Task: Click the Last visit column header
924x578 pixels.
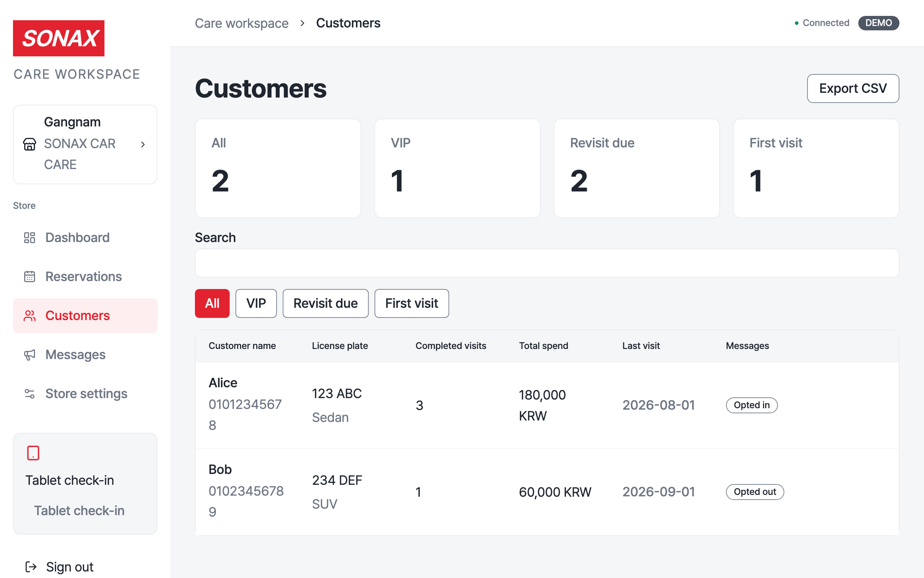Action: point(641,346)
